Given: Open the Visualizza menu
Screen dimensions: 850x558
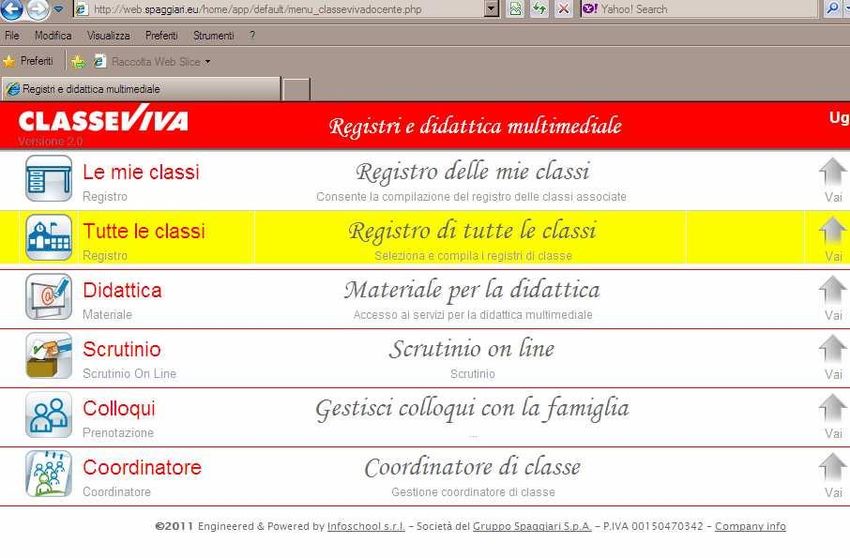Looking at the screenshot, I should (x=108, y=35).
